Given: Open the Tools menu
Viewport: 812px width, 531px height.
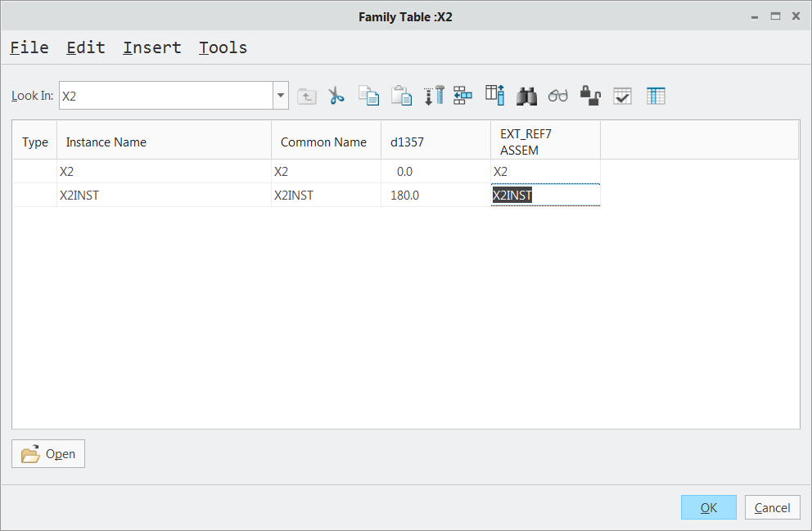Looking at the screenshot, I should 223,47.
